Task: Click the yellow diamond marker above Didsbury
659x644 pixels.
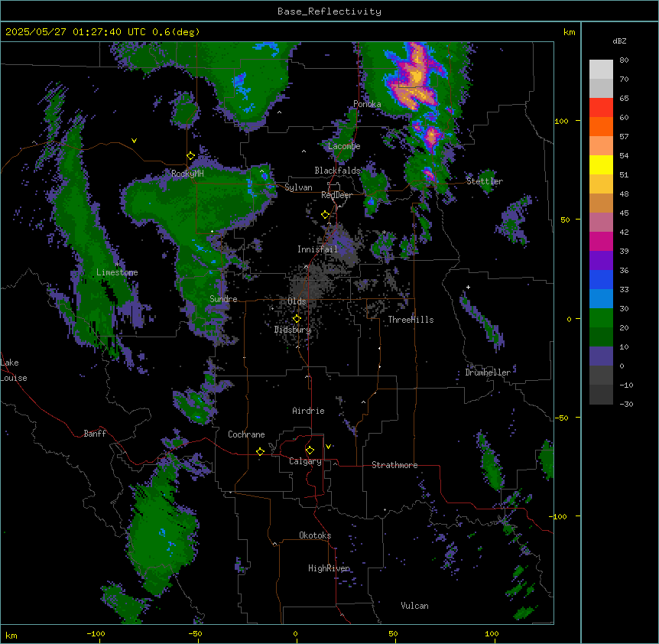Action: click(x=297, y=319)
